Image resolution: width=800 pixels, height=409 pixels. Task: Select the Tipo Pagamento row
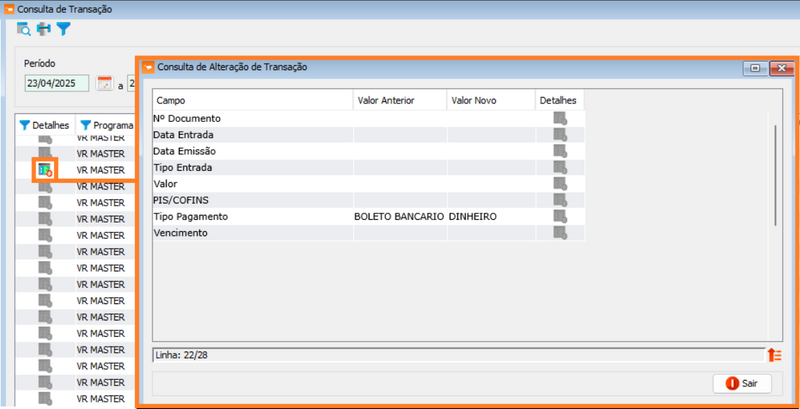250,216
